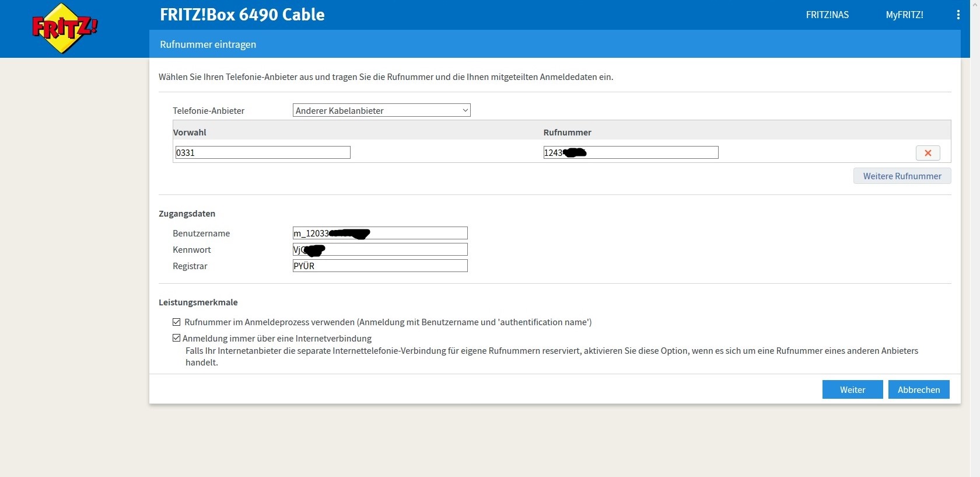
Task: Focus the Vorwahl field containing 0331
Action: pyautogui.click(x=262, y=153)
